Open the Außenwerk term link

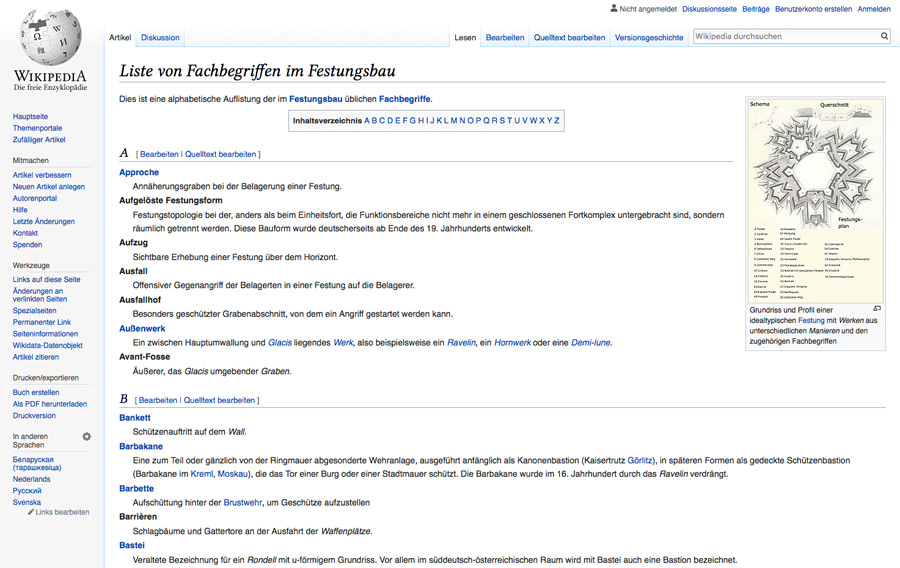coord(142,328)
